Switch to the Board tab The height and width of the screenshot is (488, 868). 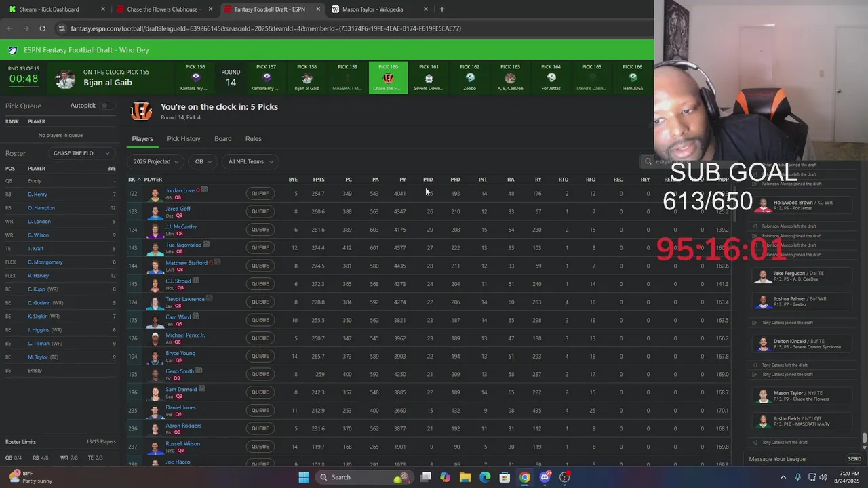223,139
